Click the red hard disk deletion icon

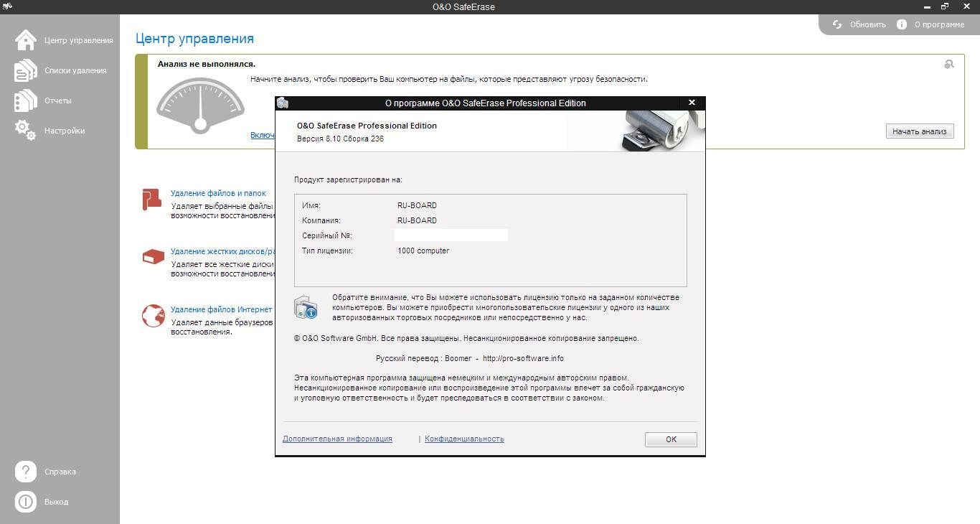coord(153,256)
